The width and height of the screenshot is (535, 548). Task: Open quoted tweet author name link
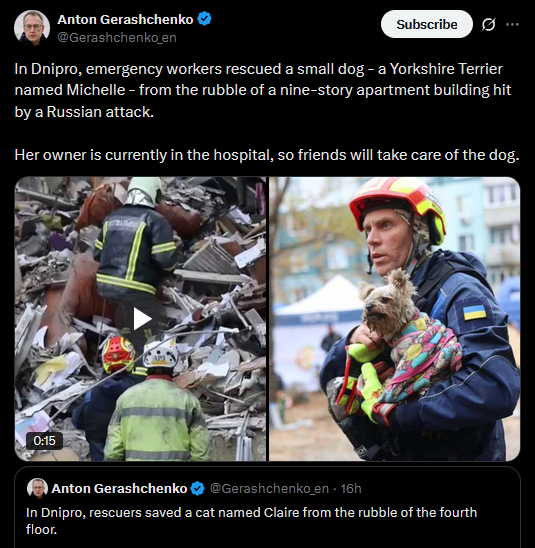click(119, 488)
